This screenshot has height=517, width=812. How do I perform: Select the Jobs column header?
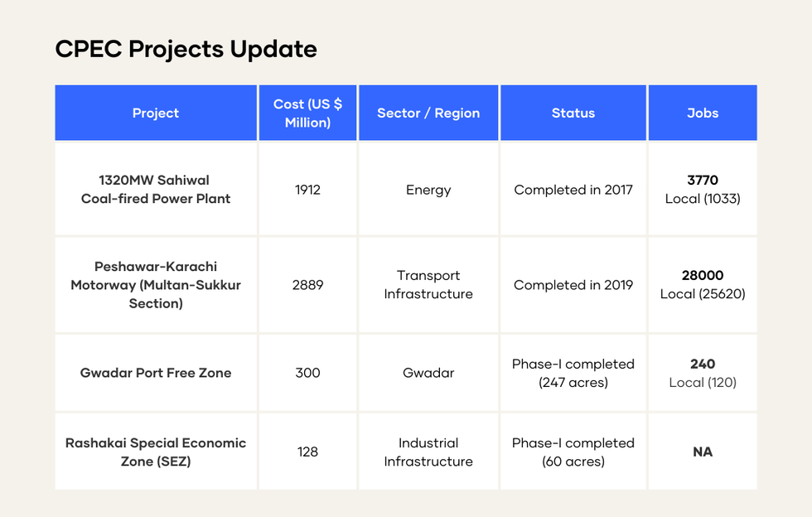coord(703,113)
